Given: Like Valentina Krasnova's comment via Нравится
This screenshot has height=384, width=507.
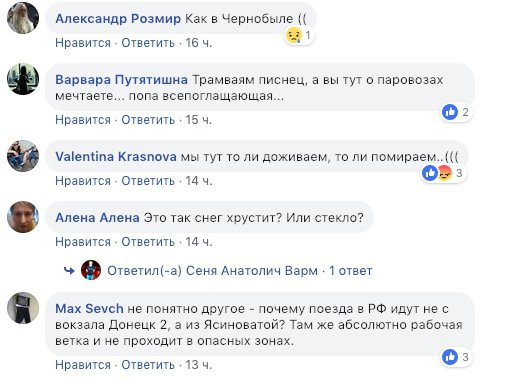Looking at the screenshot, I should coord(83,181).
